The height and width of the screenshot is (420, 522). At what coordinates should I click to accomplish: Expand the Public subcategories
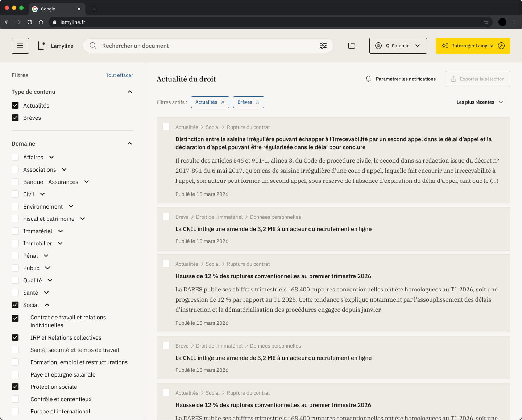coord(47,268)
